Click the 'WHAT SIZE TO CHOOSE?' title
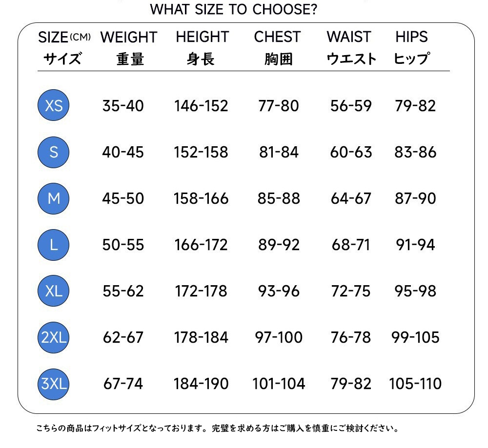Viewport: 488px width, 448px height. pos(233,10)
